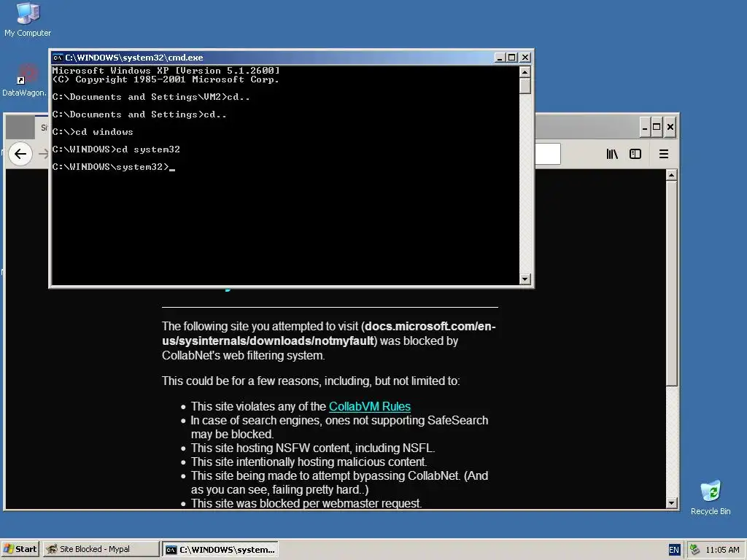The image size is (747, 560).
Task: Close the Mypal browser window
Action: (670, 127)
